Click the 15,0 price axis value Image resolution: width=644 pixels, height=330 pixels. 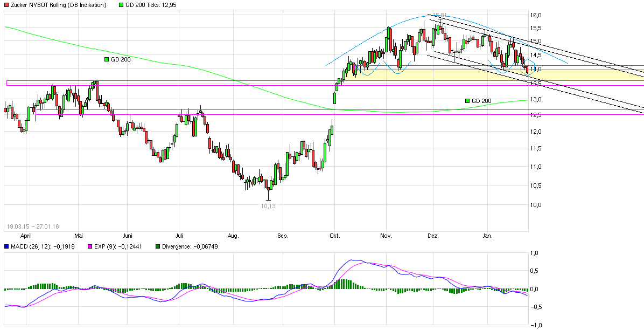click(536, 41)
